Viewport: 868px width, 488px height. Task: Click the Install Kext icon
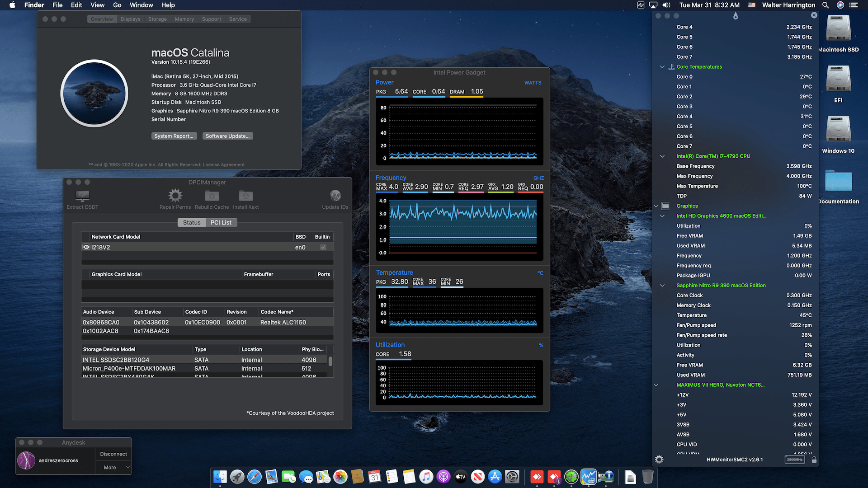click(245, 196)
